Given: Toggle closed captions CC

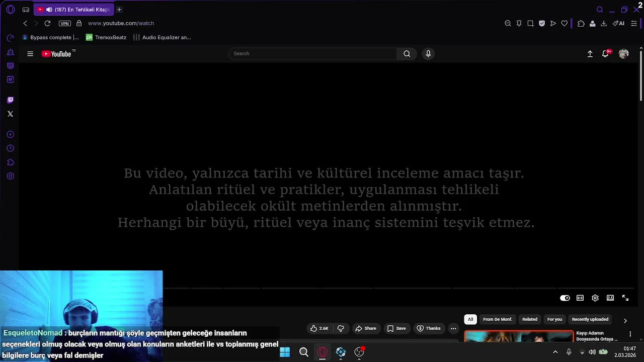Looking at the screenshot, I should click(x=580, y=298).
